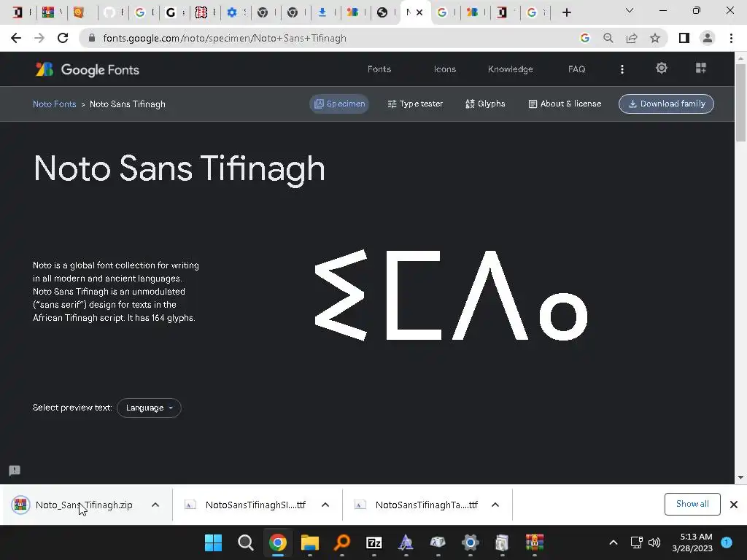Click the share page icon in the address bar
747x560 pixels.
(x=632, y=38)
